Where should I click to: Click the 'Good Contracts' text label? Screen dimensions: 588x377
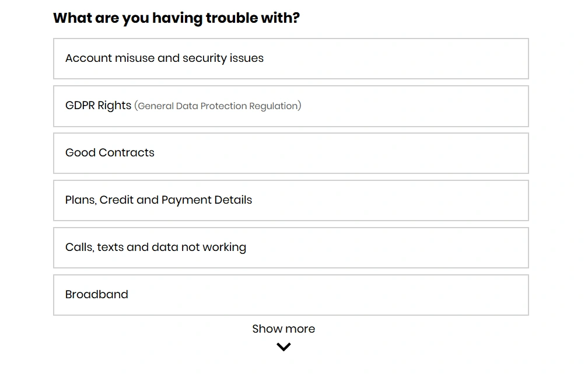[110, 153]
